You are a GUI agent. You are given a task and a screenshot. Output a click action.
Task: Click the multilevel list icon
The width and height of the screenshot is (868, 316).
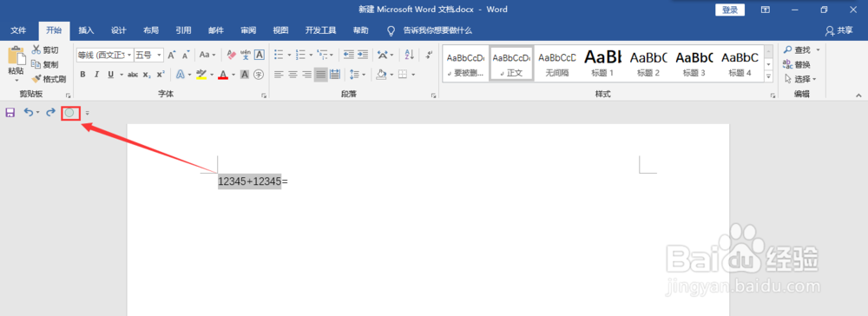point(322,55)
